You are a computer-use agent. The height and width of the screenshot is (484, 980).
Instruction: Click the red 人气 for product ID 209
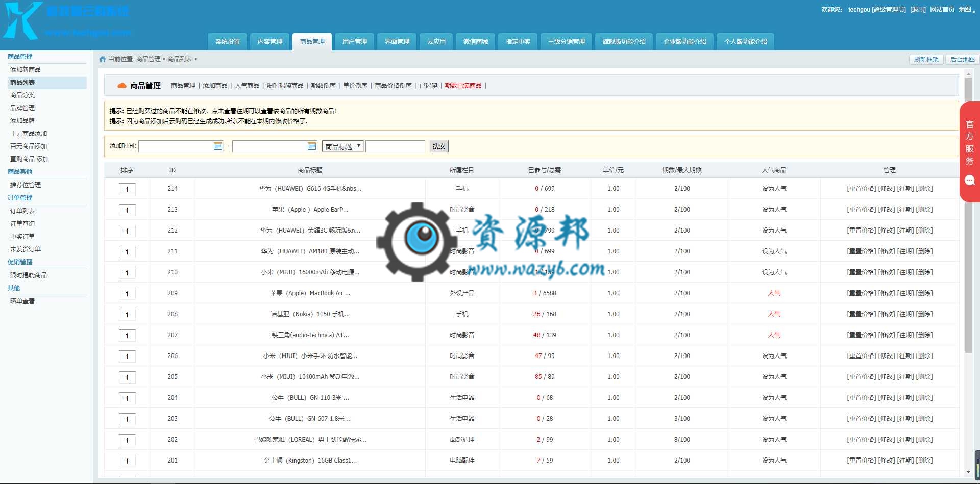774,293
